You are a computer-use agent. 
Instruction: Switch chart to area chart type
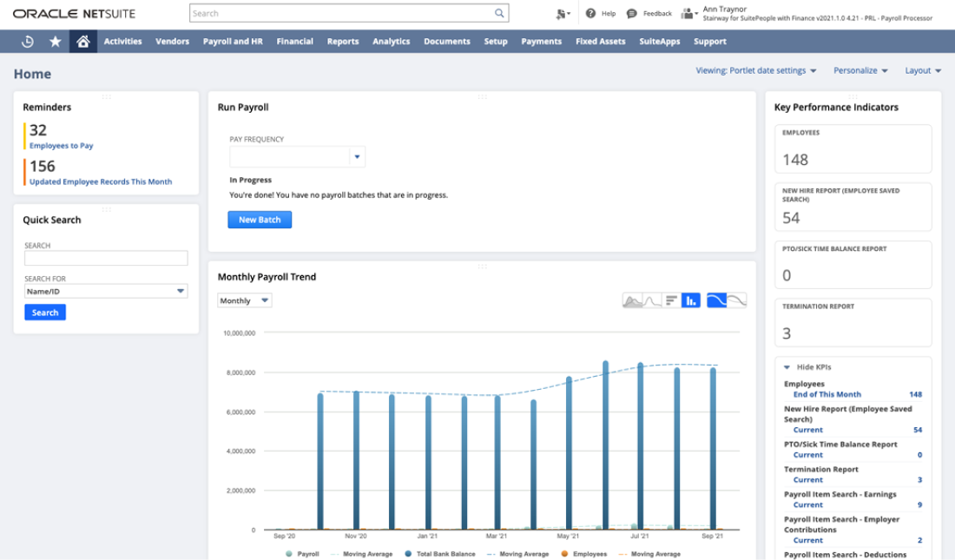(632, 300)
